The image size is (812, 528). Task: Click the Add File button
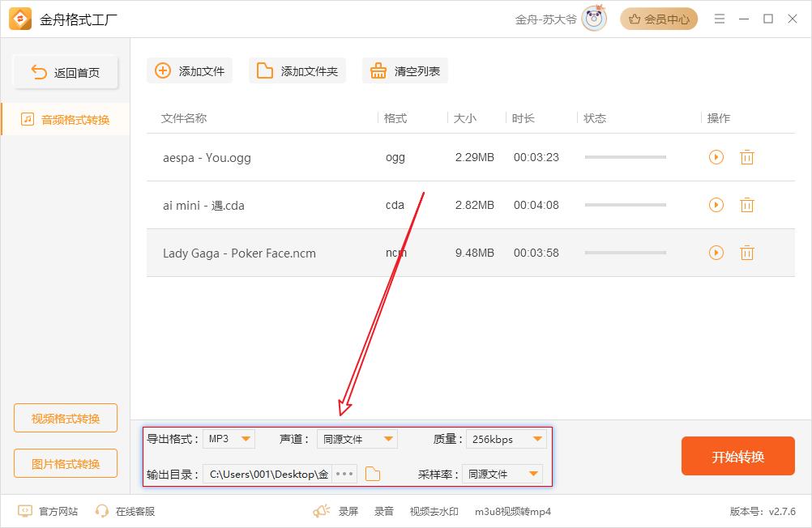tap(190, 71)
